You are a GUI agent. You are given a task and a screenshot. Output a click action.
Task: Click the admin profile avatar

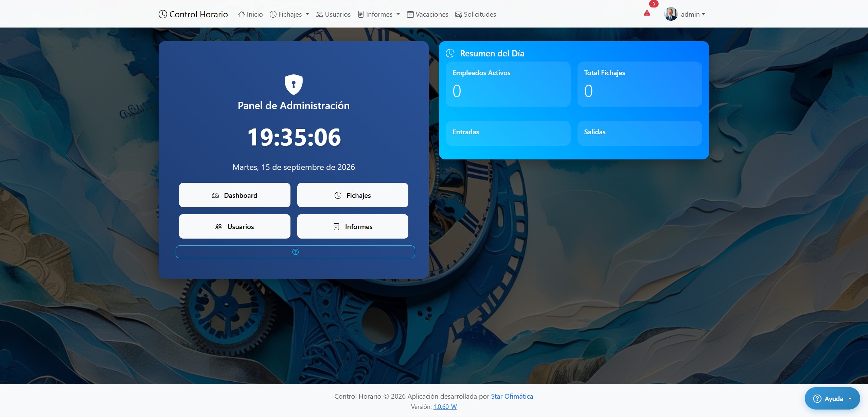coord(671,14)
